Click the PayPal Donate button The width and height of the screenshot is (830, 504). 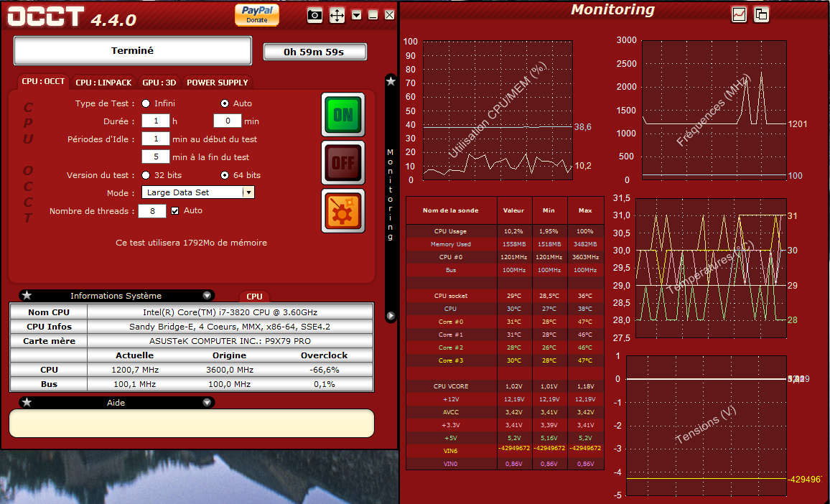click(x=257, y=14)
